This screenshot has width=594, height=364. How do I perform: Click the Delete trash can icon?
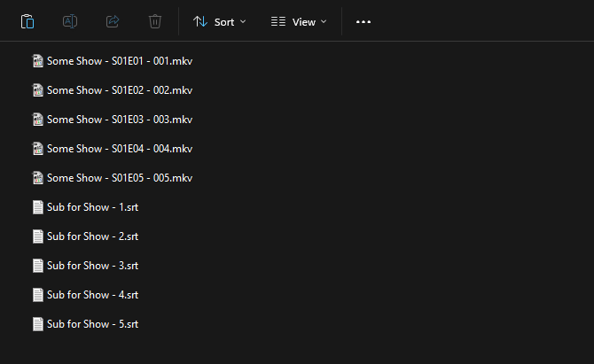[155, 21]
